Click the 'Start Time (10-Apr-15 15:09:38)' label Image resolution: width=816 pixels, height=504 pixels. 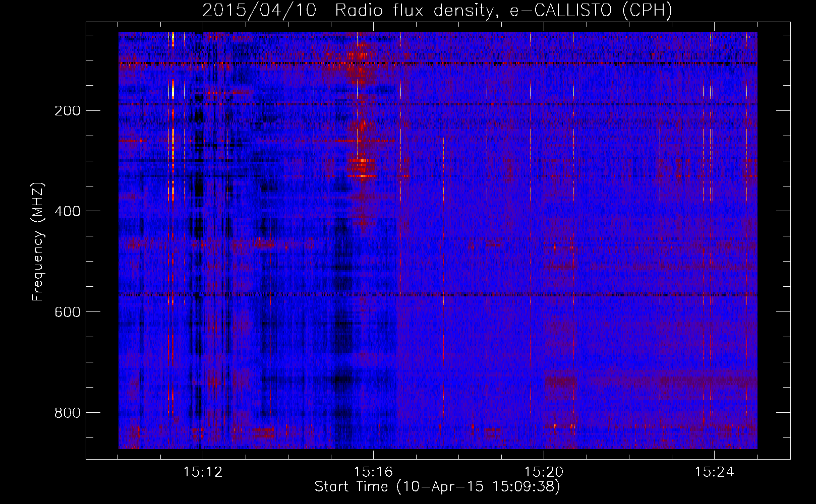click(437, 487)
